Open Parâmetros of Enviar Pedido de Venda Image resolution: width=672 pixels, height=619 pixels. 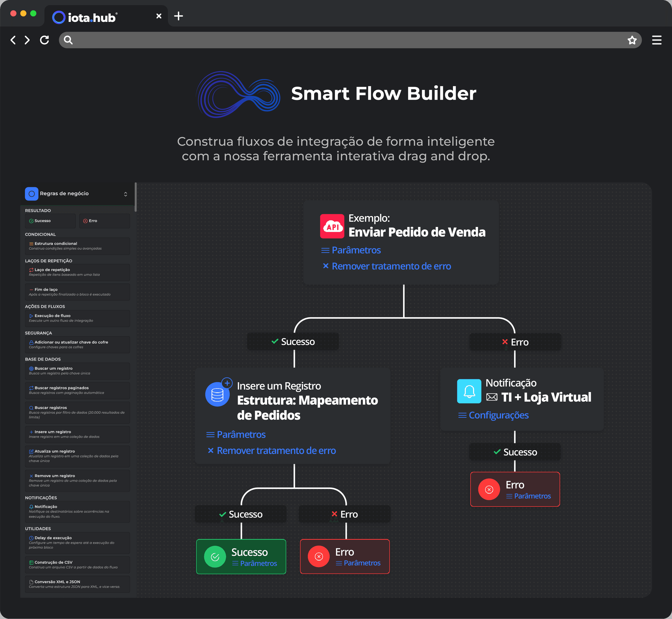coord(356,250)
